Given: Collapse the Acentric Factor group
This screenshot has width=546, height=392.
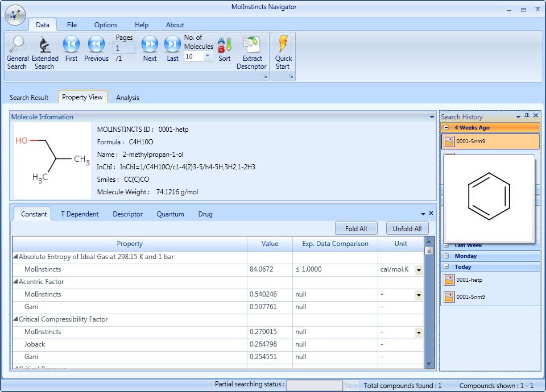Looking at the screenshot, I should click(x=16, y=281).
